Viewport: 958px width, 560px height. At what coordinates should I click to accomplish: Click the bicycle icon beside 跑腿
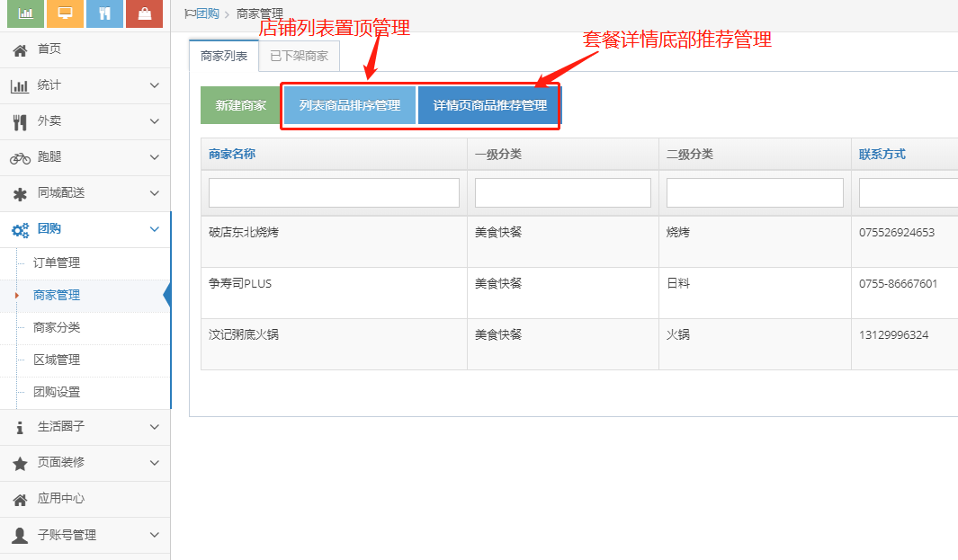coord(20,158)
